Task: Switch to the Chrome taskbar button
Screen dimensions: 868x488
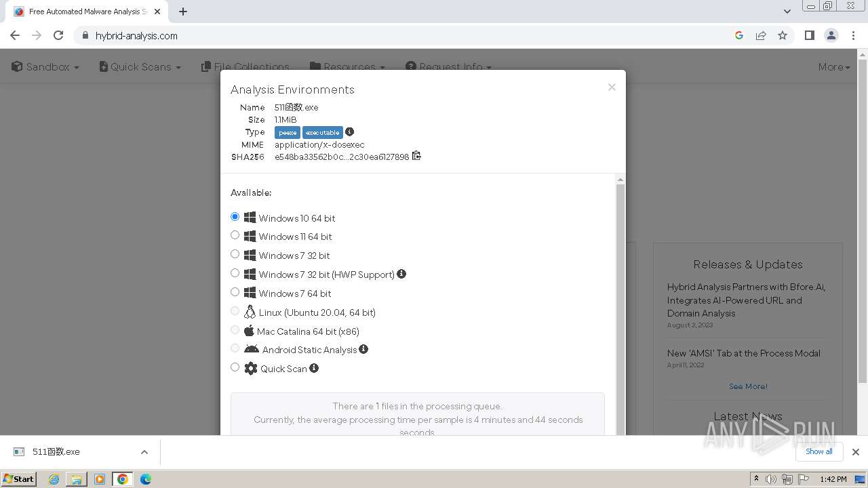Action: [123, 479]
